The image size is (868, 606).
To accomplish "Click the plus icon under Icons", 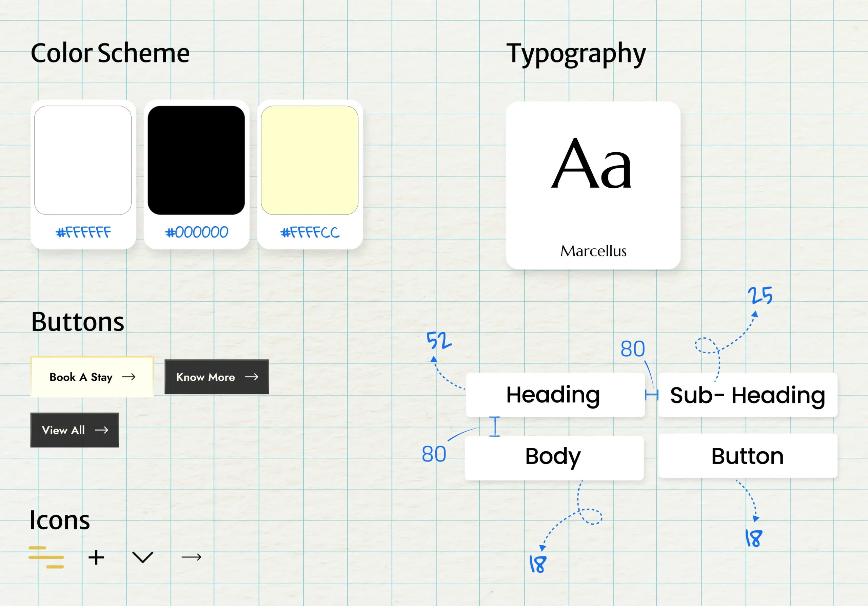I will coord(96,557).
